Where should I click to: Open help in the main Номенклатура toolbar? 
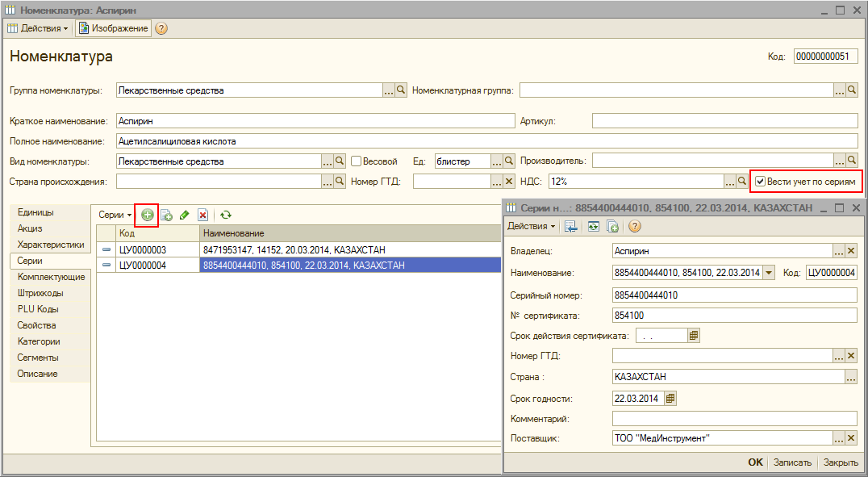point(161,28)
